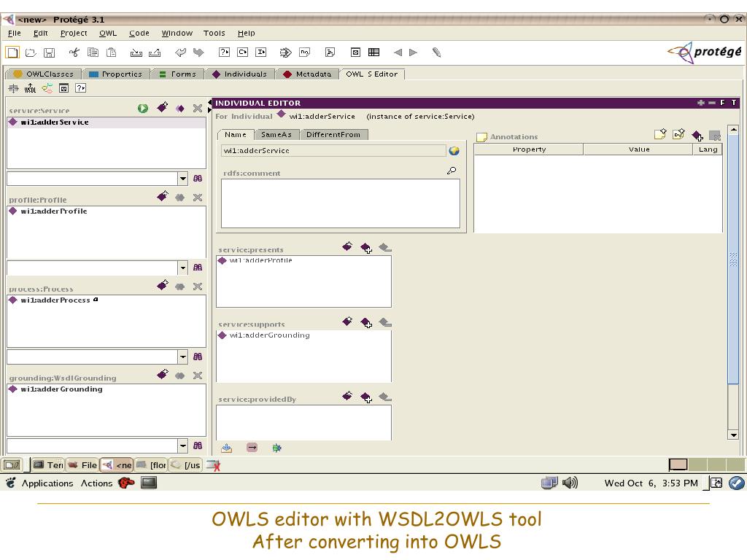747x560 pixels.
Task: Open the OWL menu
Action: click(x=108, y=34)
